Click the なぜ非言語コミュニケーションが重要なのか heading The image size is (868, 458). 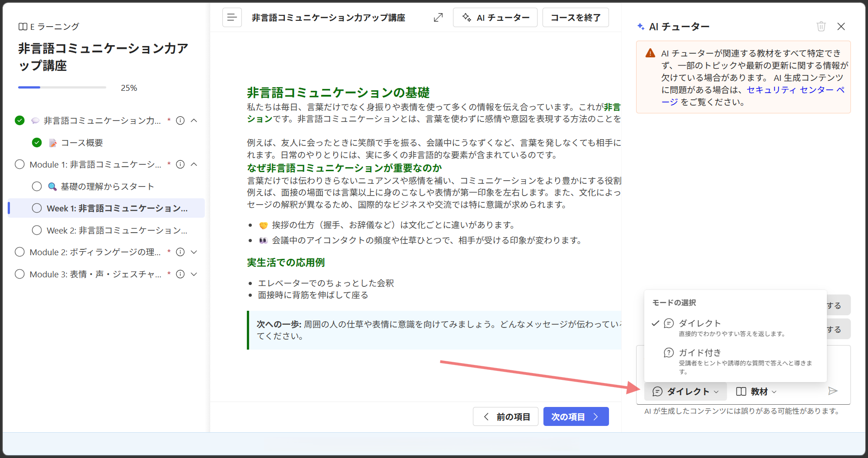pos(344,168)
